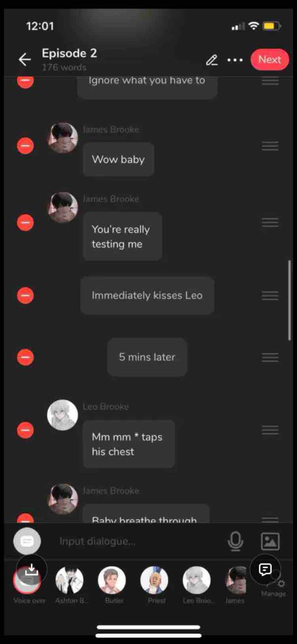Tap the back arrow beside Episode 2
297x644 pixels.
[25, 60]
